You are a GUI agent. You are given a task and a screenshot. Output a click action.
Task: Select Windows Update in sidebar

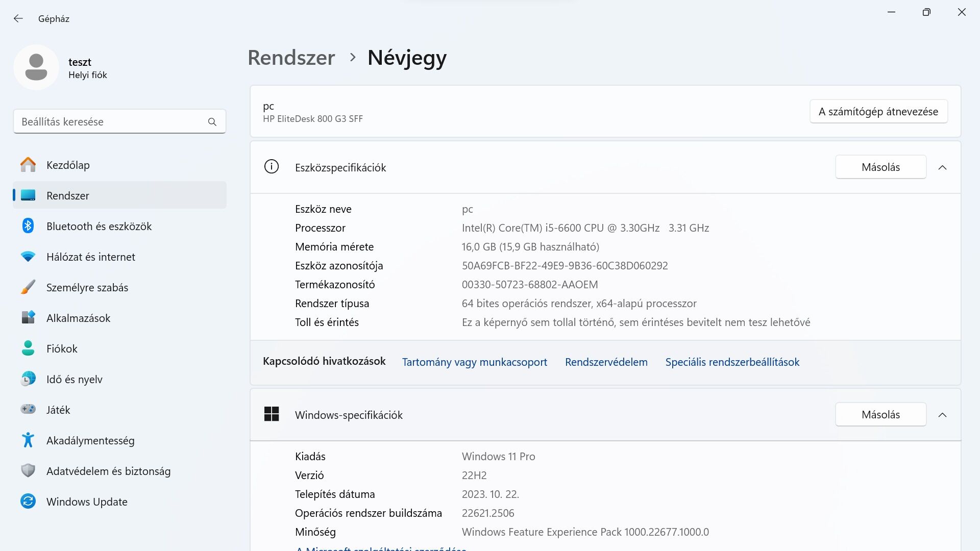pyautogui.click(x=119, y=502)
